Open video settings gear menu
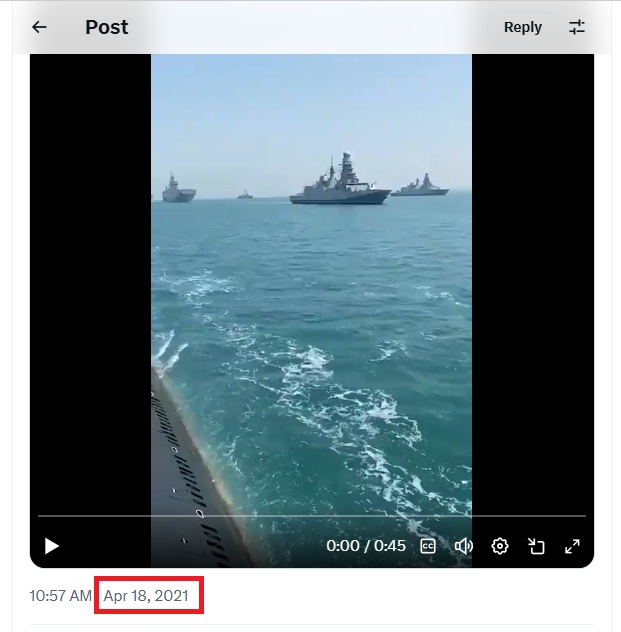This screenshot has height=632, width=621. coord(500,546)
